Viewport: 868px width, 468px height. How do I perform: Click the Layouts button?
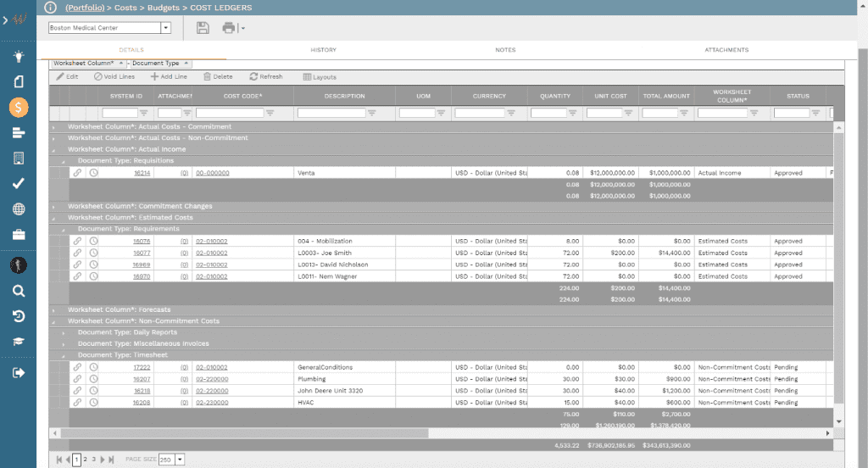(x=320, y=77)
